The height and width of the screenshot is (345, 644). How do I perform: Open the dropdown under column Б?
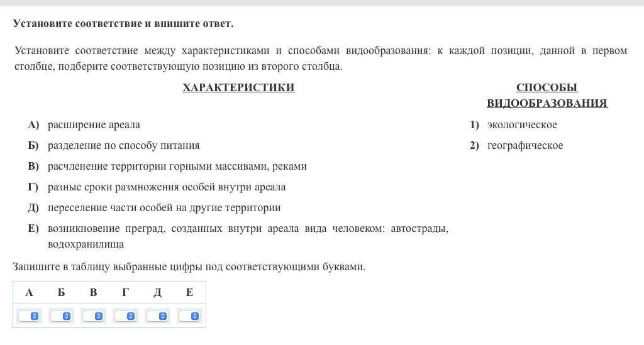(x=61, y=316)
